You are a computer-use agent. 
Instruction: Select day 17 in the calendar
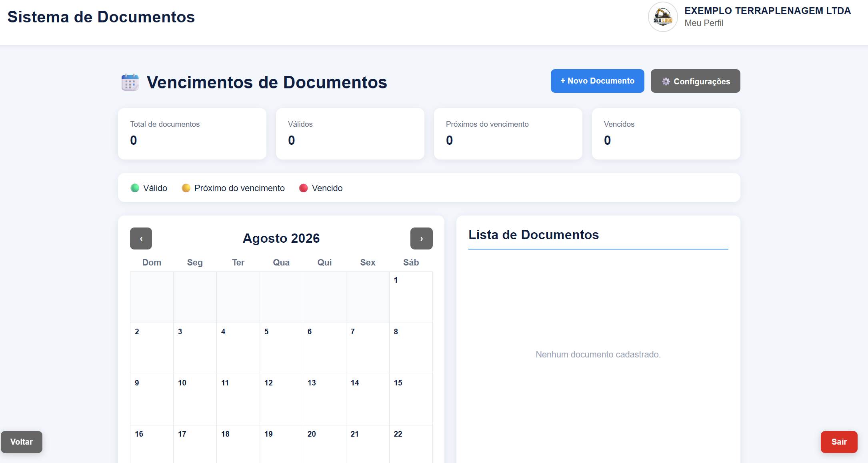coord(195,444)
